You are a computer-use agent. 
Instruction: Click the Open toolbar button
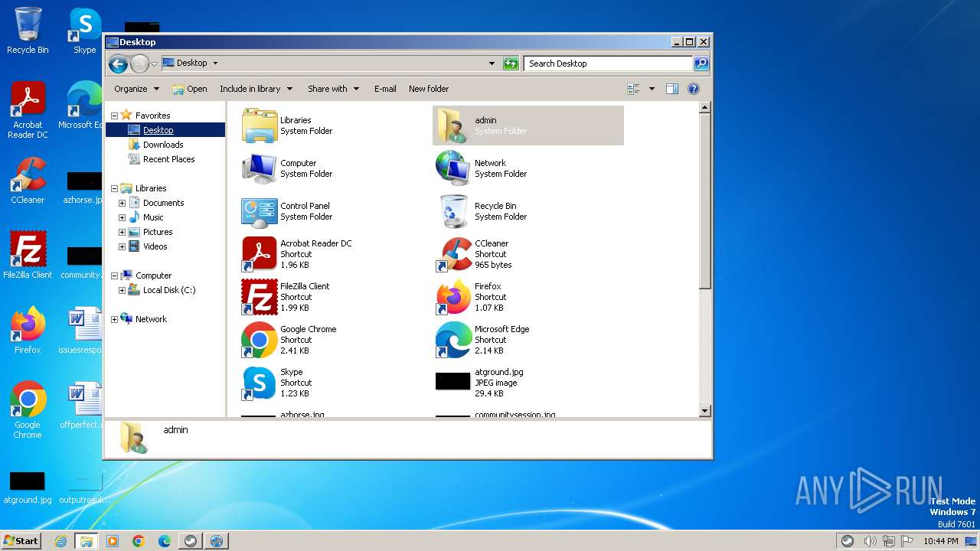(x=190, y=89)
